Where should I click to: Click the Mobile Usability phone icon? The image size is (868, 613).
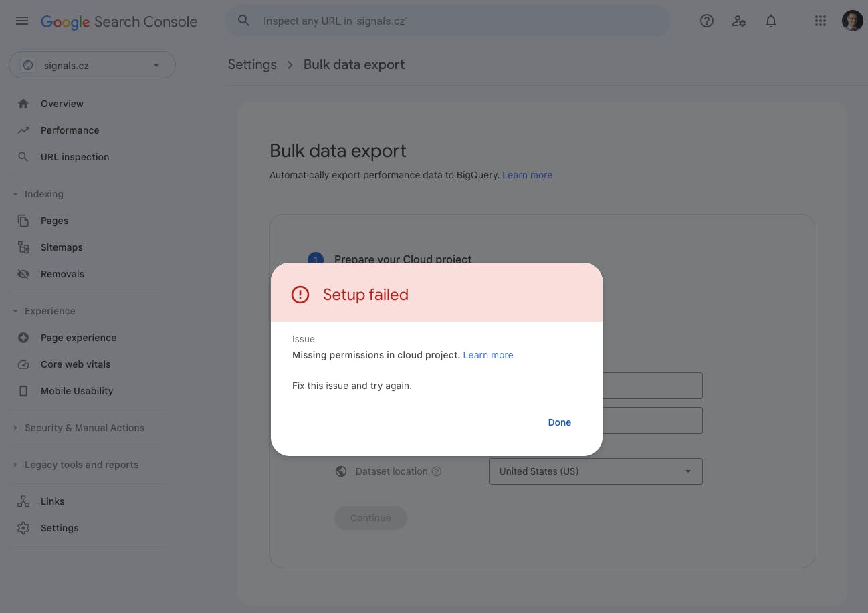click(23, 391)
